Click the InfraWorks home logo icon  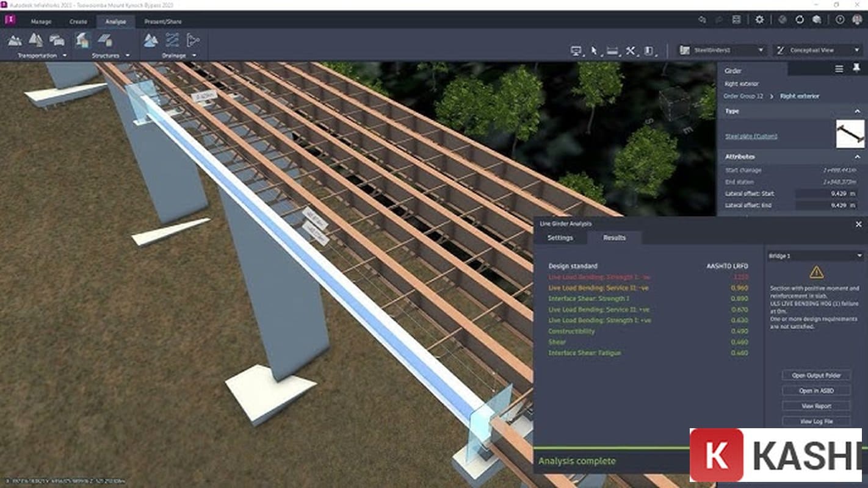coord(10,20)
